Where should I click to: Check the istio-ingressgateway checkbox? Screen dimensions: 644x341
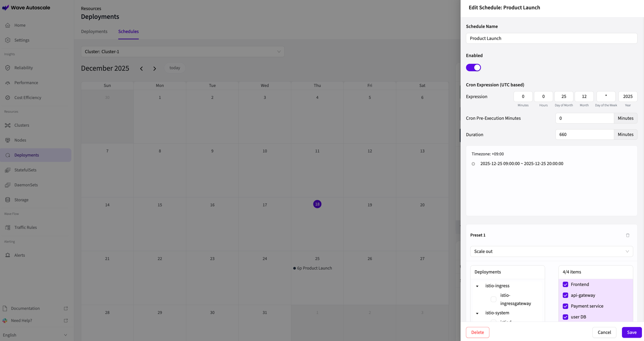(x=493, y=299)
